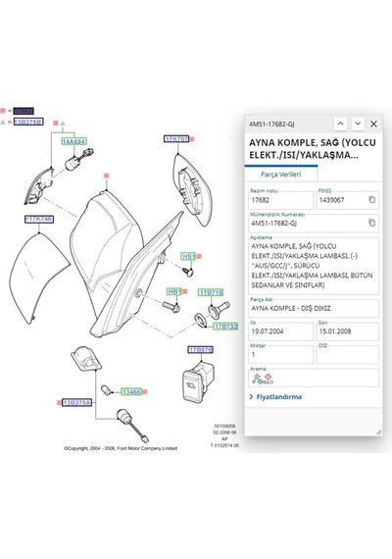392x559 pixels.
Task: Click the pink square next to HS1
Action: (x=199, y=256)
